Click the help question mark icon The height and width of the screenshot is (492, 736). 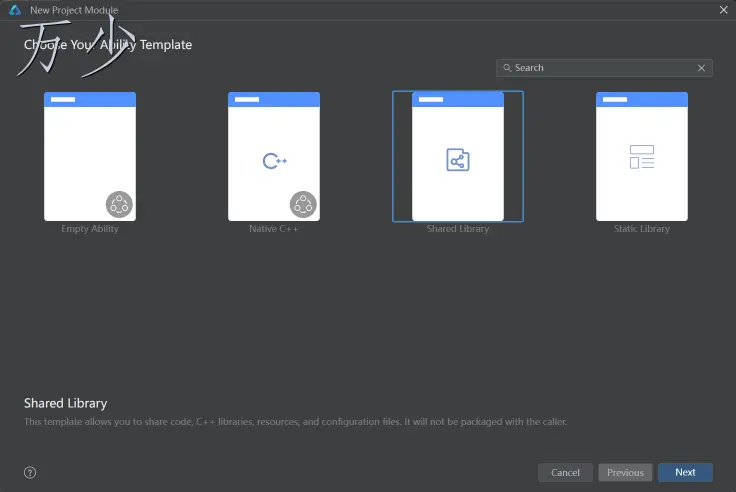[x=30, y=472]
